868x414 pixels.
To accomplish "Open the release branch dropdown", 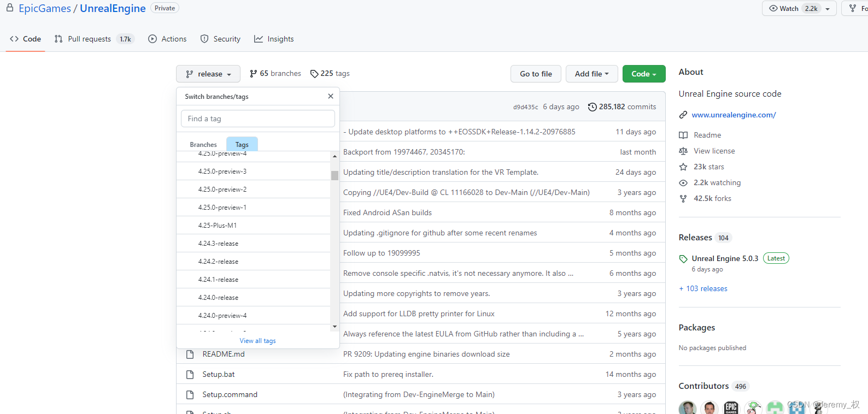I will 208,74.
